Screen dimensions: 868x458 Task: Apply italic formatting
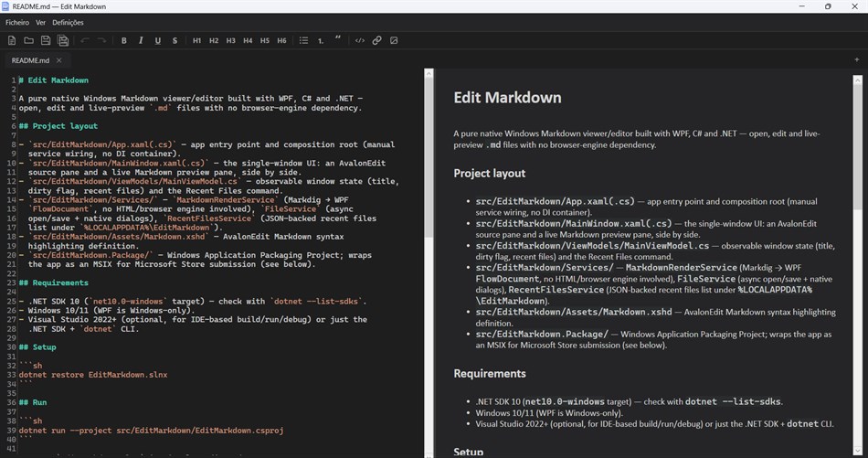[141, 40]
